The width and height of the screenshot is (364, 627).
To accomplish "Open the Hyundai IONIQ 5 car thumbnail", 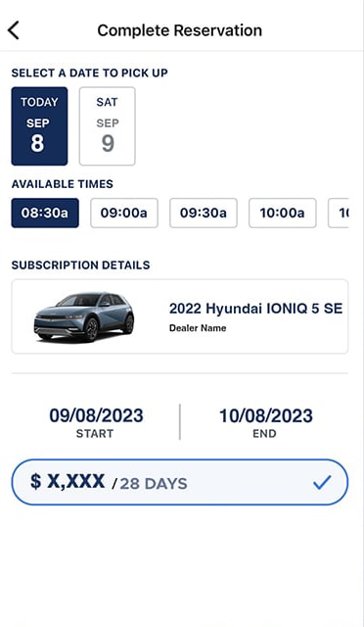I will click(84, 316).
